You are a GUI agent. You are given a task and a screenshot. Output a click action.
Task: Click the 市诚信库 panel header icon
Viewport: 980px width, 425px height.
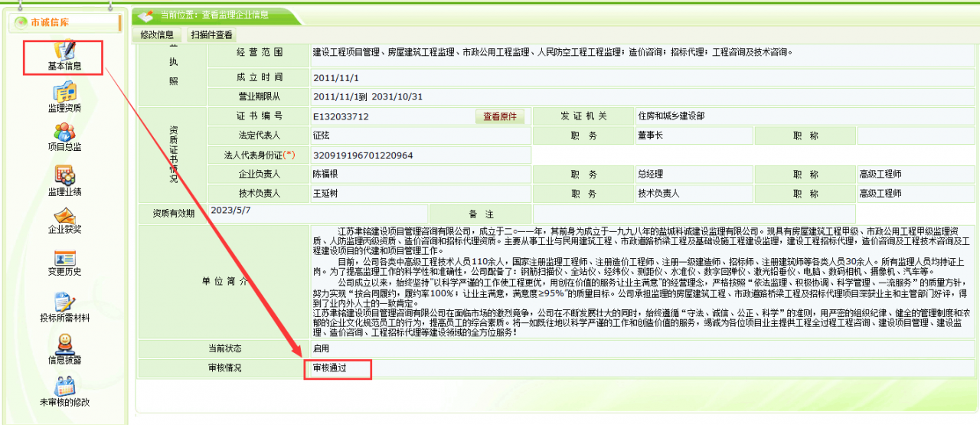tap(21, 22)
